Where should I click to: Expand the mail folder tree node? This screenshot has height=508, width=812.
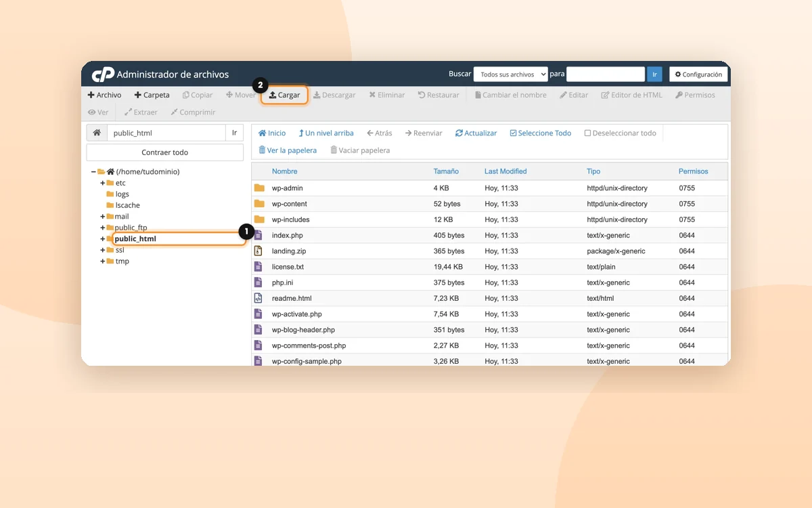pos(103,217)
